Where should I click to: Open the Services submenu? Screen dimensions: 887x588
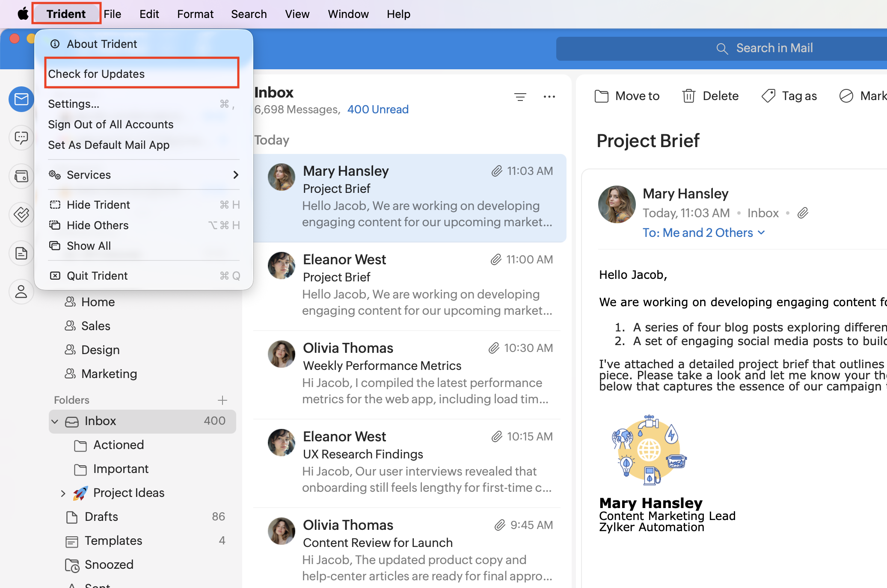click(143, 175)
